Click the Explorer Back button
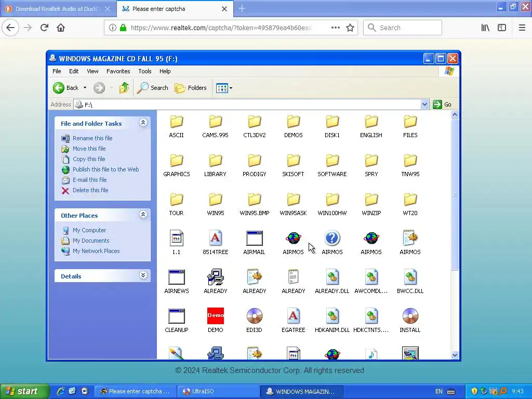 (66, 88)
